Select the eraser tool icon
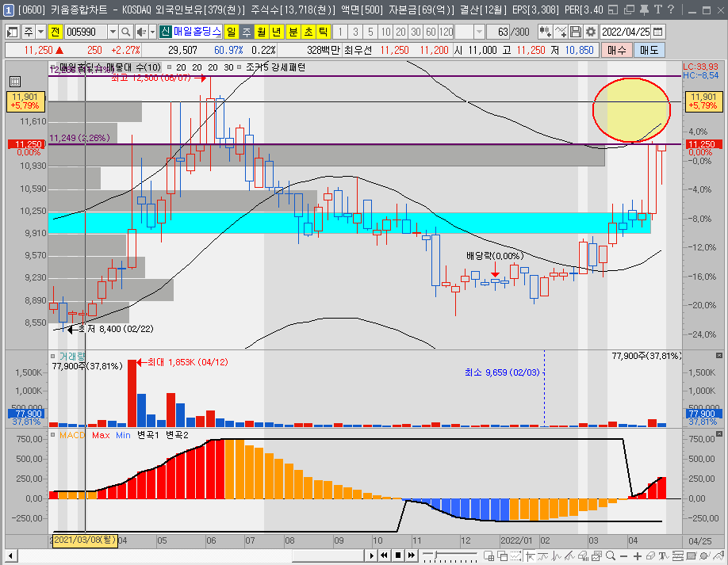The width and height of the screenshot is (728, 565). (x=651, y=555)
